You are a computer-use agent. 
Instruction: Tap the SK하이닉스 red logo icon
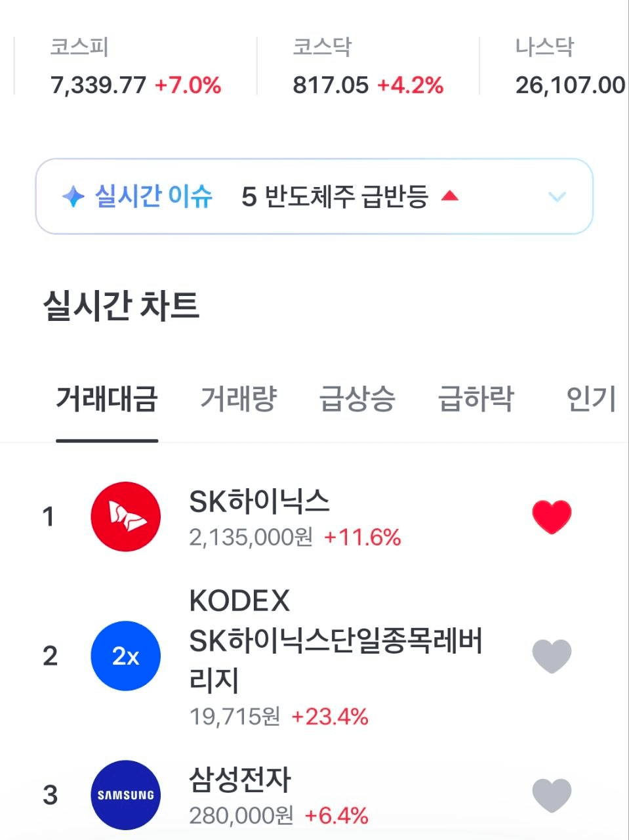point(125,516)
